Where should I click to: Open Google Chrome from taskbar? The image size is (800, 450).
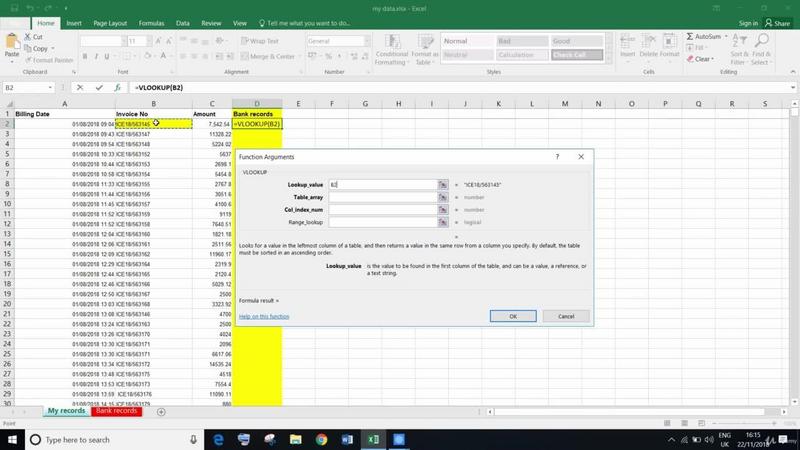321,439
